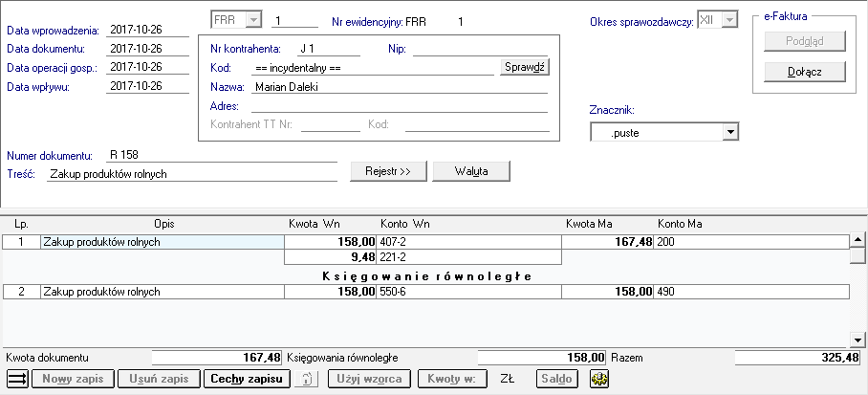This screenshot has height=395, width=868.
Task: Click the lock icon beside Cechy zapisu
Action: tap(307, 379)
